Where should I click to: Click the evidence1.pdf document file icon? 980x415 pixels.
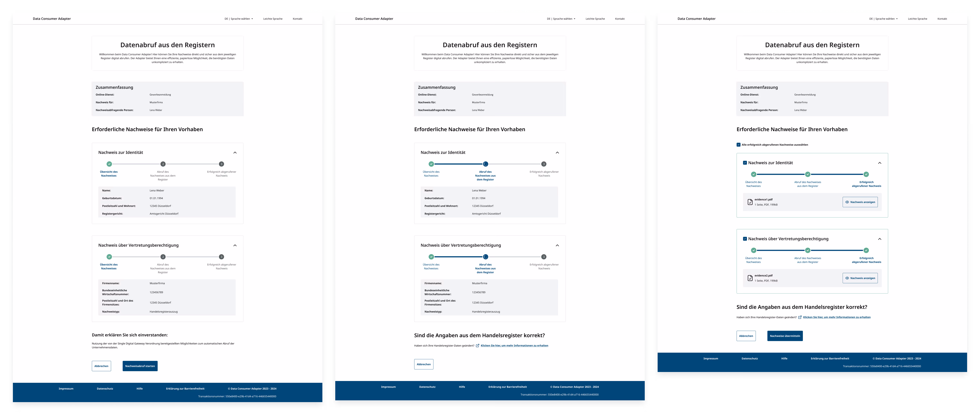[750, 202]
